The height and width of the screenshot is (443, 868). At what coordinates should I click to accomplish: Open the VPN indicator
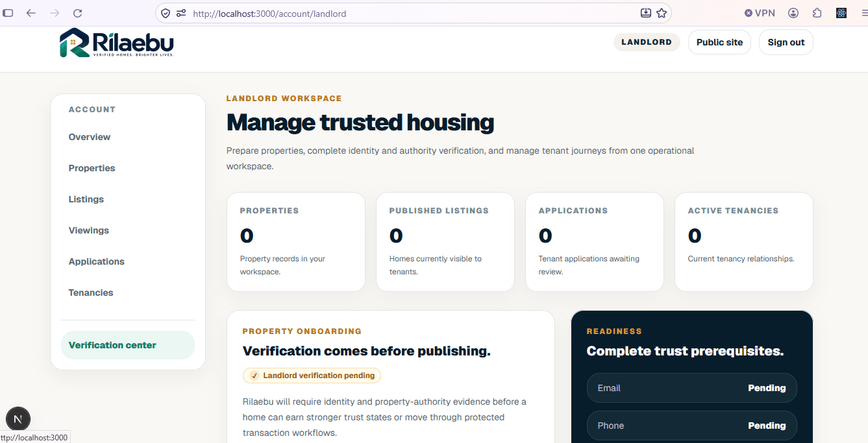point(760,13)
